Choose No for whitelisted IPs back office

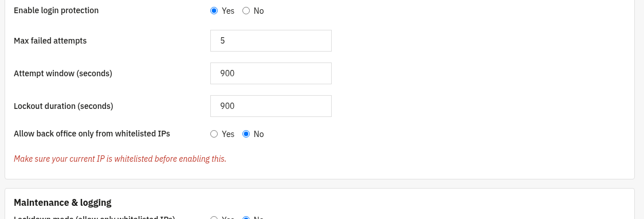point(246,134)
